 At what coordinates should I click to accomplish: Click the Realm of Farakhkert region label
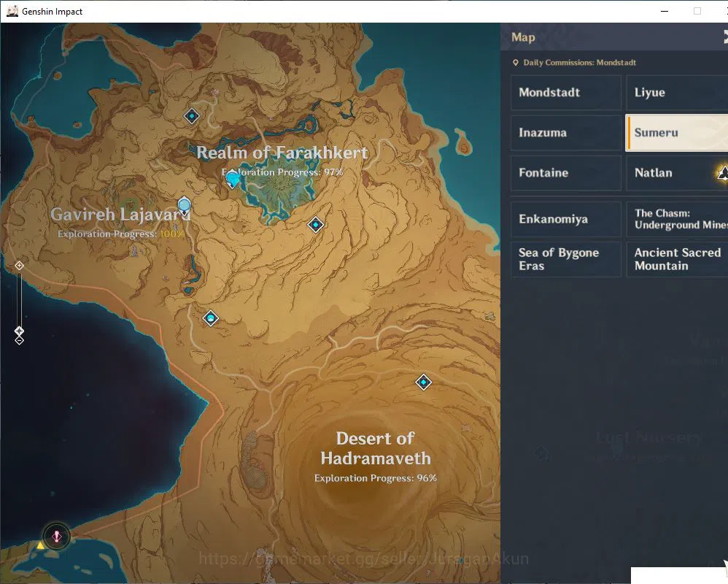click(282, 153)
